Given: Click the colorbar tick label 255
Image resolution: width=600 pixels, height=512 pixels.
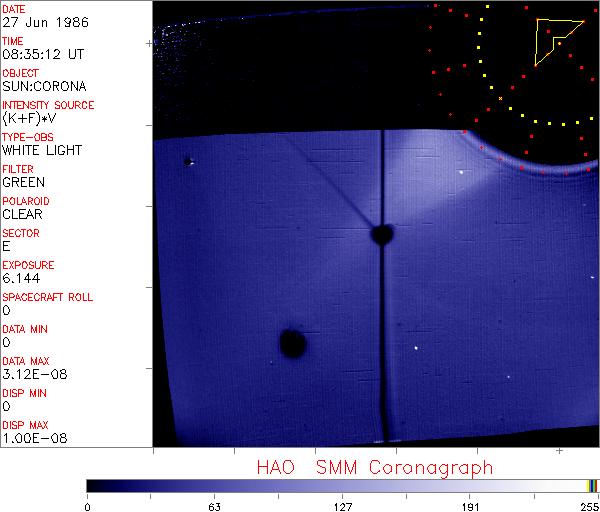Looking at the screenshot, I should coord(590,507).
